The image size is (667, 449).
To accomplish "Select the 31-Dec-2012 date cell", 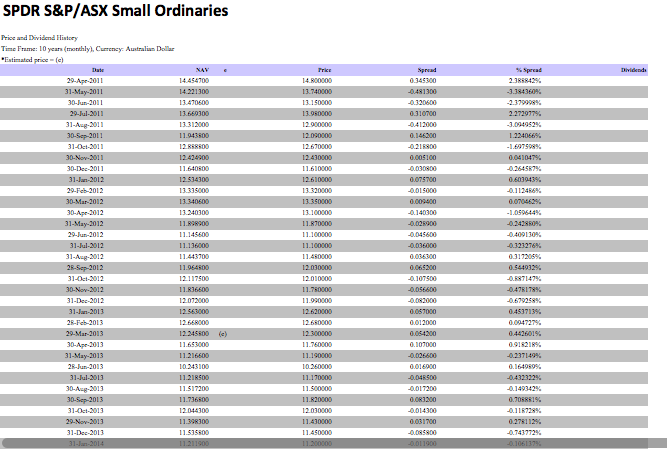I will [85, 301].
